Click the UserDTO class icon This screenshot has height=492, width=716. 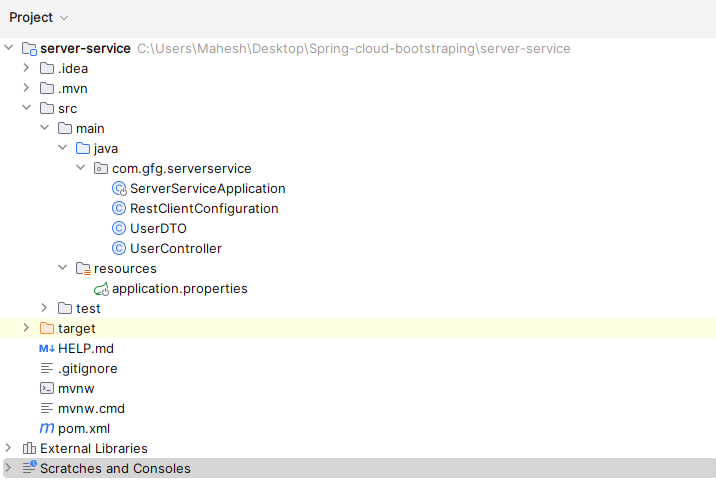tap(119, 228)
